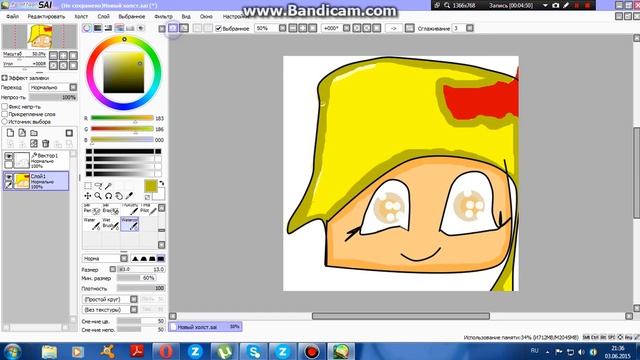This screenshot has width=640, height=360.
Task: Open the Переход blending mode dropdown
Action: click(x=53, y=87)
